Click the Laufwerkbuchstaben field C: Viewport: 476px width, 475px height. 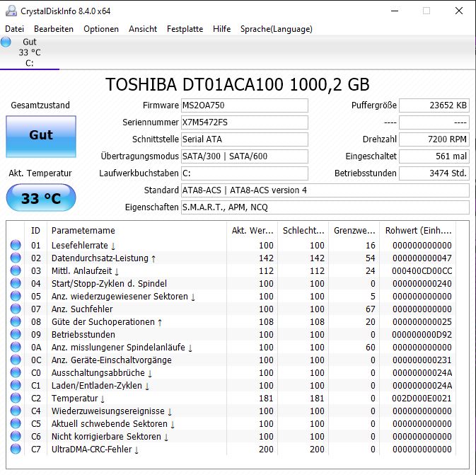pos(245,173)
